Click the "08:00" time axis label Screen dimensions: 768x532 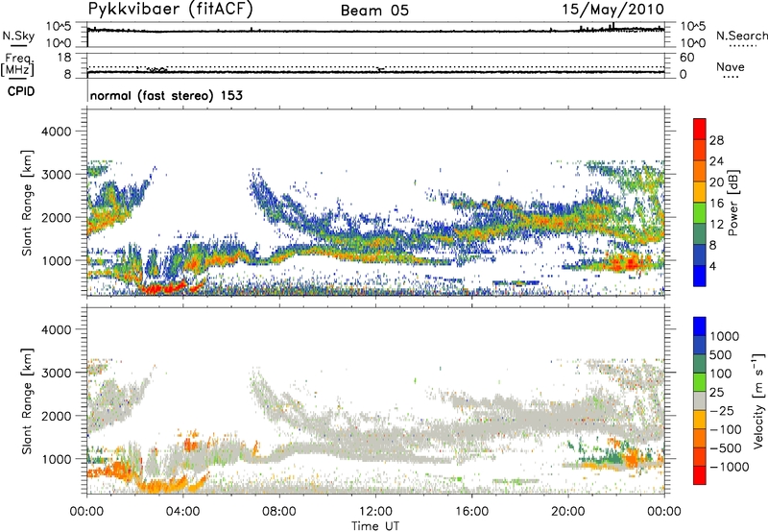point(279,512)
